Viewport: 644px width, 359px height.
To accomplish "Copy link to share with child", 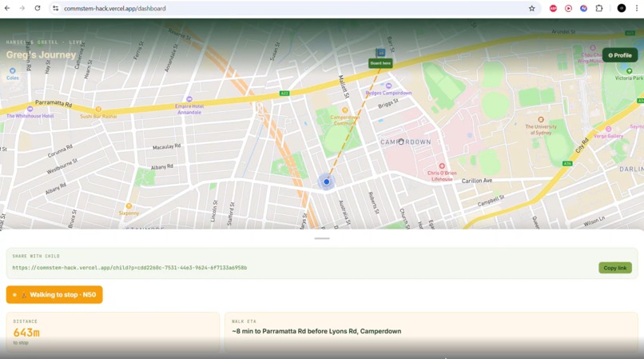I will click(615, 268).
